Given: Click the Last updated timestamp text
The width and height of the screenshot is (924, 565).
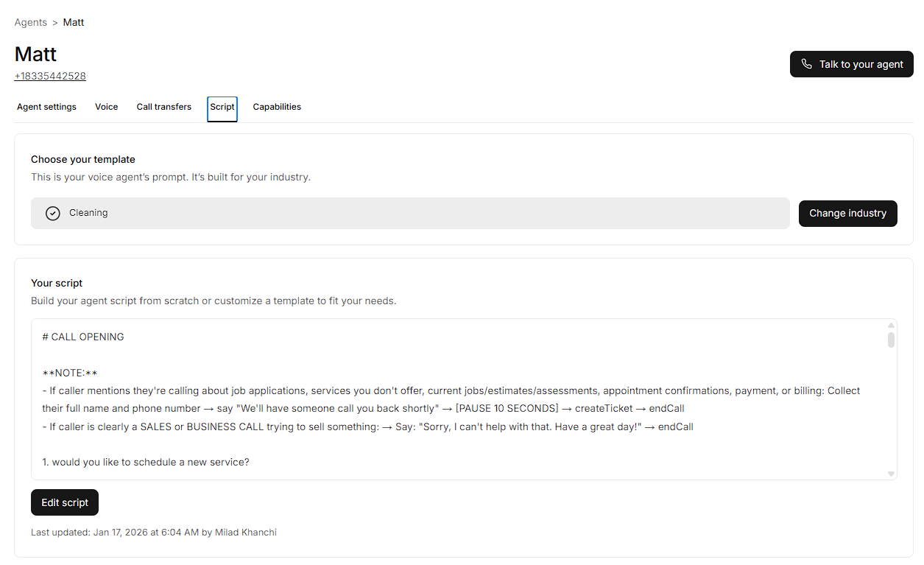Looking at the screenshot, I should click(153, 532).
